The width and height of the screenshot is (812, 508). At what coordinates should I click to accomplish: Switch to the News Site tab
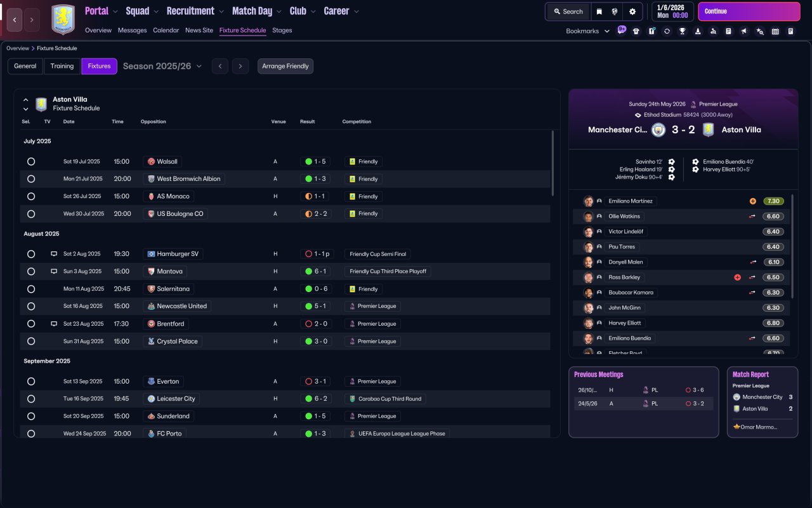[199, 30]
